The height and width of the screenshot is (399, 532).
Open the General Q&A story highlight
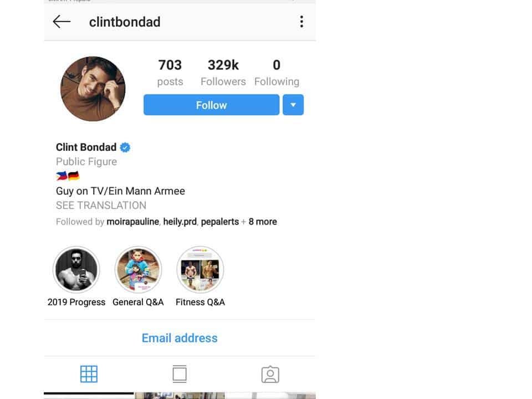pos(138,270)
